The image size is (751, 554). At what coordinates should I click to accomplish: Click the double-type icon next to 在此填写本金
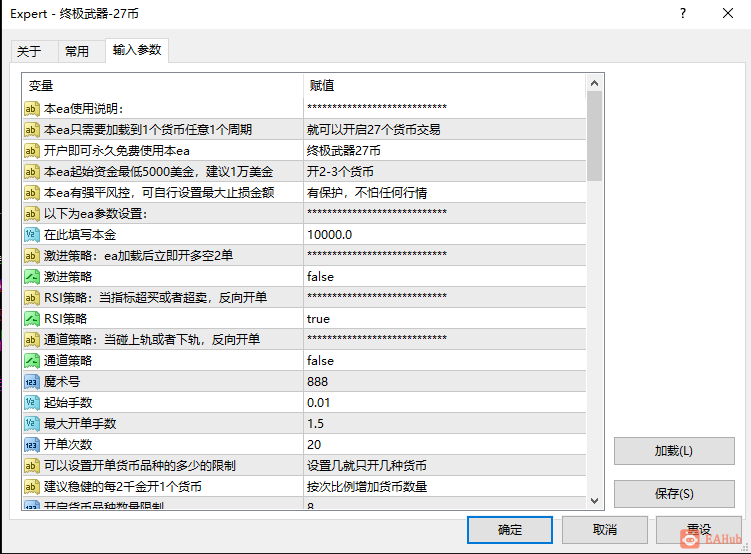coord(31,235)
